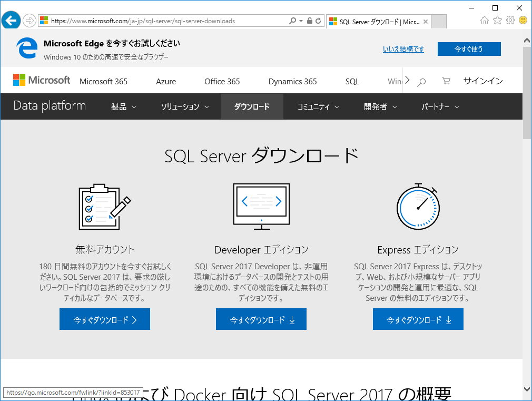Image resolution: width=532 pixels, height=401 pixels.
Task: Click 今すぐダウンロード under 無料アカウント
Action: coord(105,319)
